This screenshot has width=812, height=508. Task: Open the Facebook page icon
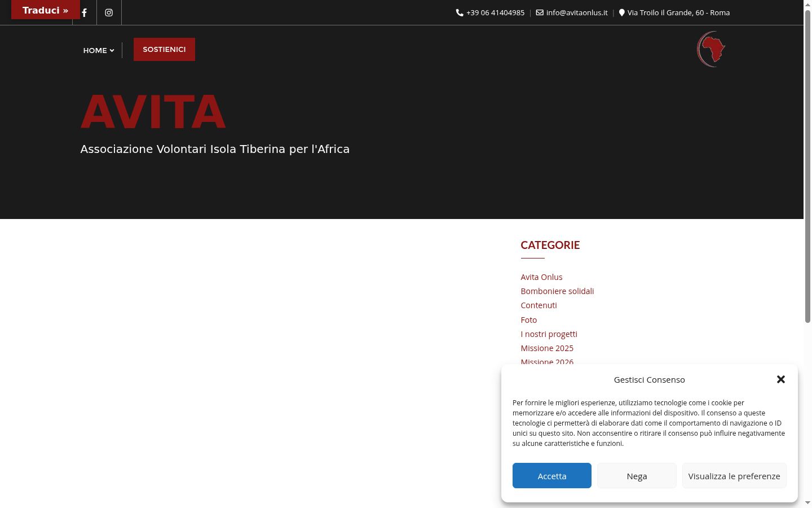pos(84,12)
